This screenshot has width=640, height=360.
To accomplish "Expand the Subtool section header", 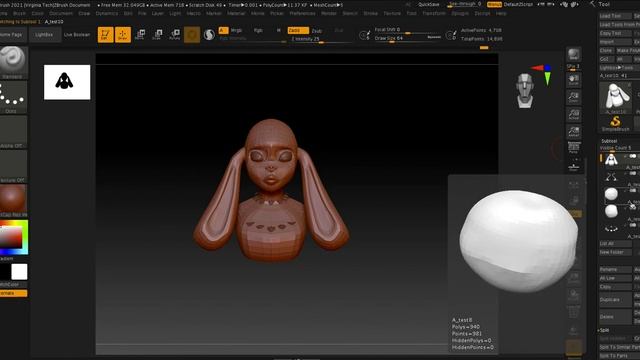I will [x=609, y=141].
